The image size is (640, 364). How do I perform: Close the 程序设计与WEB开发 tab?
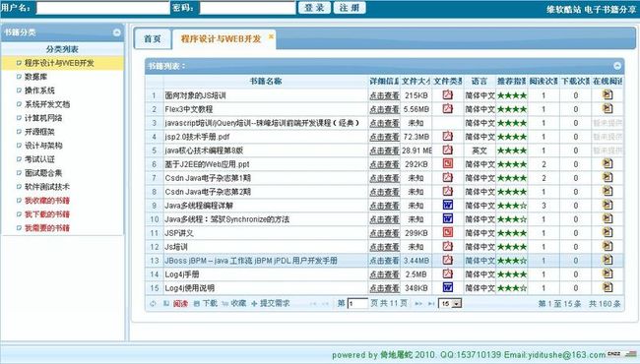click(x=271, y=36)
